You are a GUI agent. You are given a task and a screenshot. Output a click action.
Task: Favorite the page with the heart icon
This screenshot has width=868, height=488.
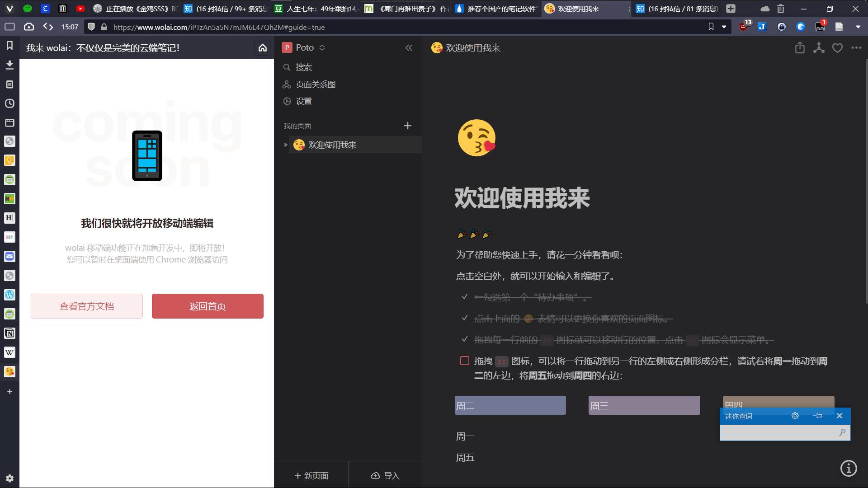click(x=837, y=48)
